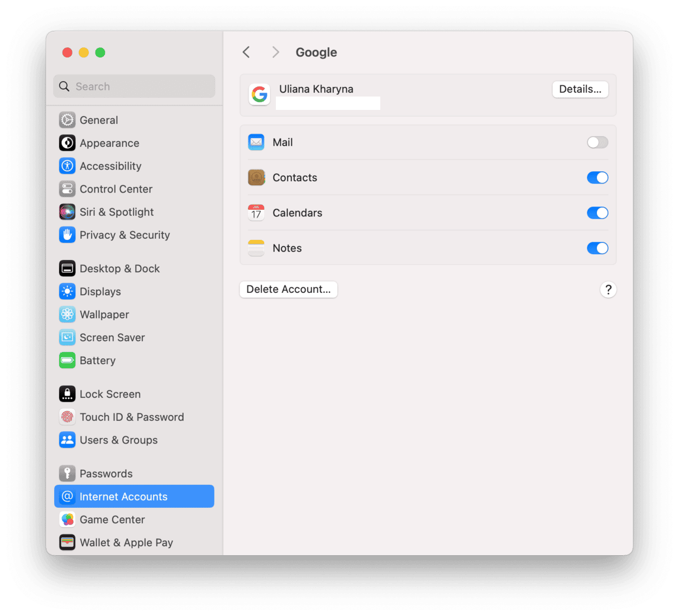Image resolution: width=679 pixels, height=616 pixels.
Task: Click the yellow minimize window button
Action: (x=84, y=52)
